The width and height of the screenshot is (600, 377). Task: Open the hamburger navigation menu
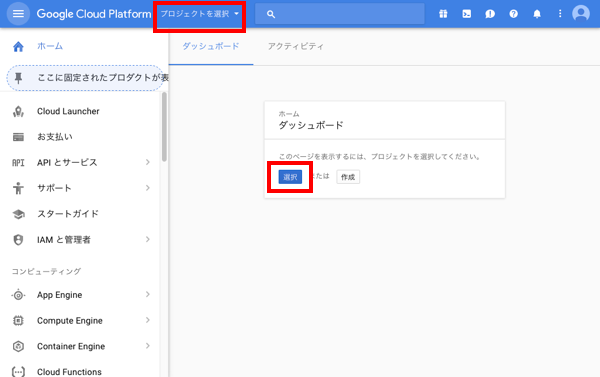[18, 14]
